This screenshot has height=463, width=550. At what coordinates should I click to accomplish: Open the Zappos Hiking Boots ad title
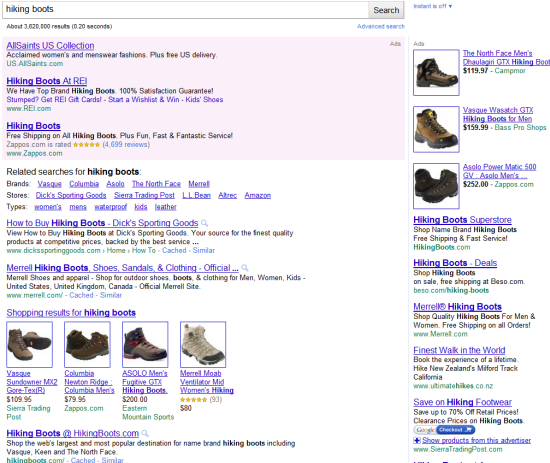pos(33,126)
